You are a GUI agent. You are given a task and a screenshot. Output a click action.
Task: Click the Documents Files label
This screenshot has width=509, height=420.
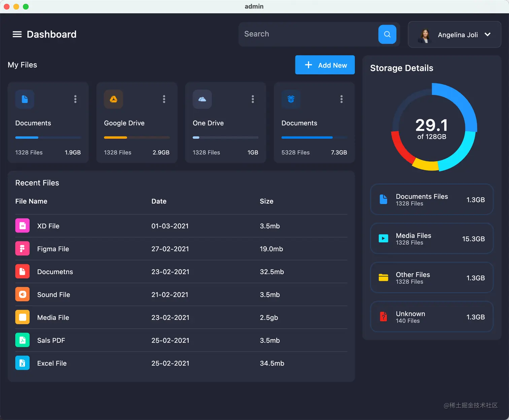422,197
